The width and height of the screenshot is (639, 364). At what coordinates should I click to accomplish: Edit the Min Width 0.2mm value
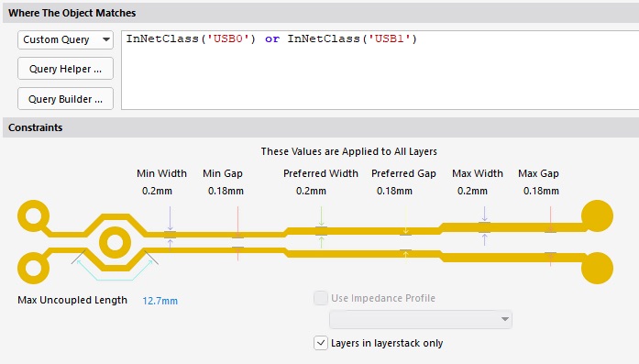[x=157, y=191]
